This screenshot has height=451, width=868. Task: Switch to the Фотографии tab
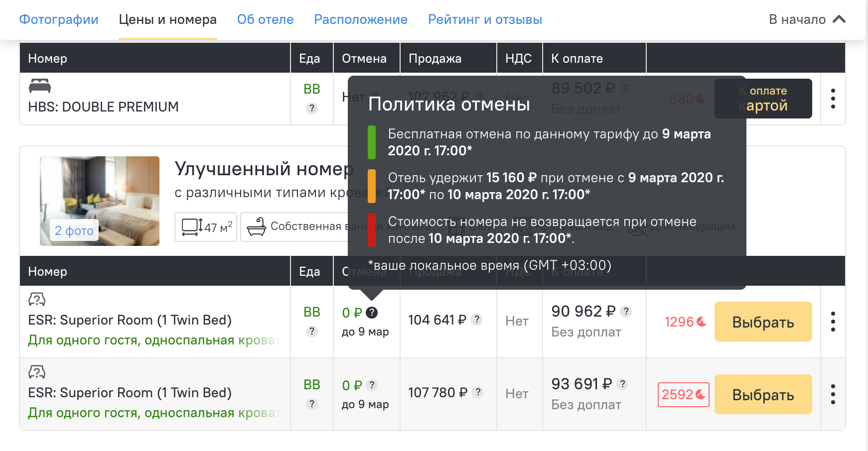coord(59,19)
